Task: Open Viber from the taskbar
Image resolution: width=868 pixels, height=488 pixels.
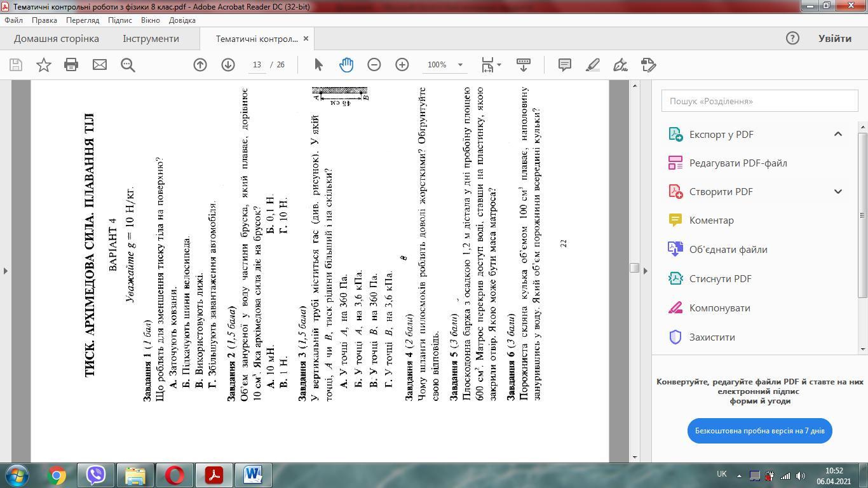Action: [96, 475]
